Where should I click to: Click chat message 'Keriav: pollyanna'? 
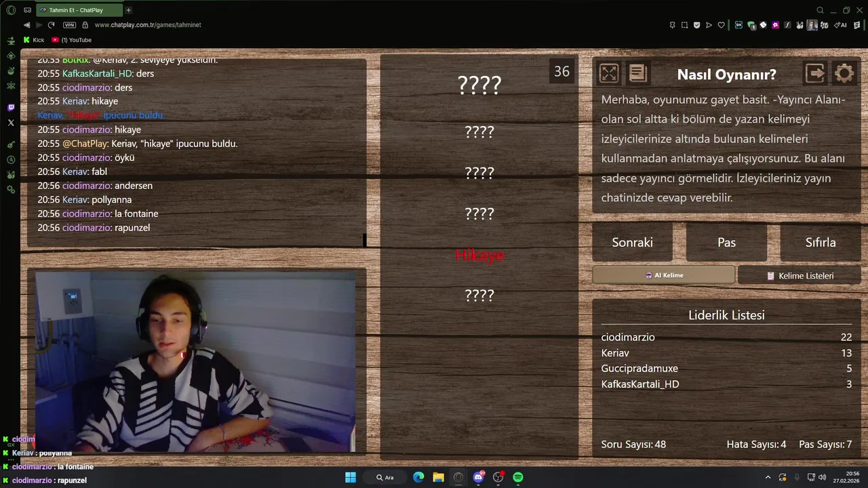tap(85, 200)
